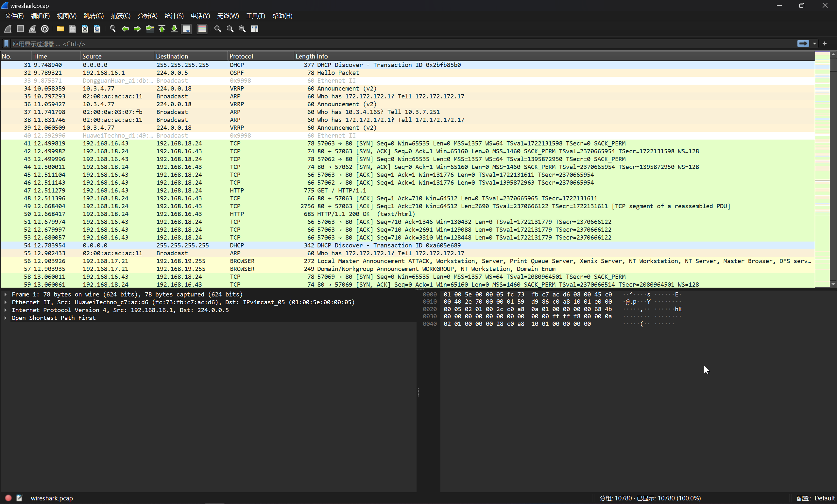Image resolution: width=837 pixels, height=504 pixels.
Task: Expand Internet Protocol Version 4 node
Action: click(6, 310)
